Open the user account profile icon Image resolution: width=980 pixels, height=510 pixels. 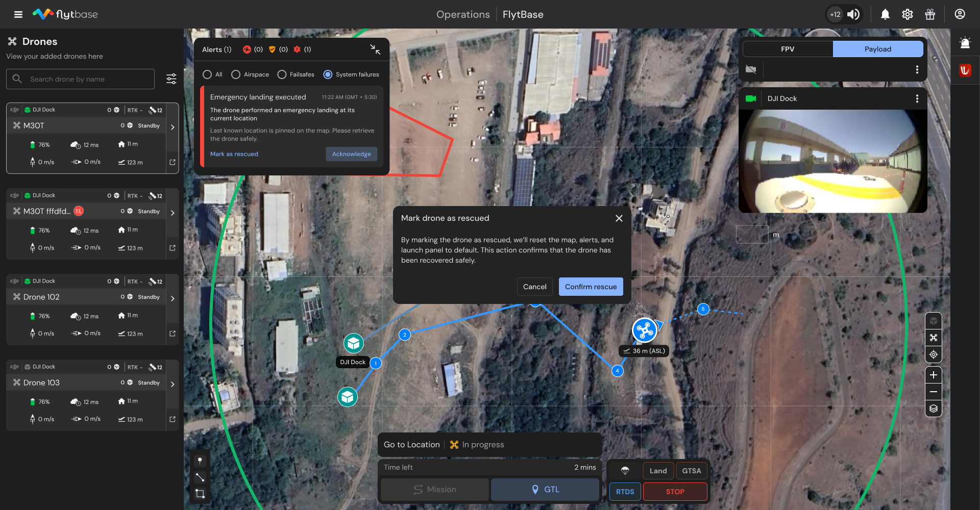tap(960, 14)
